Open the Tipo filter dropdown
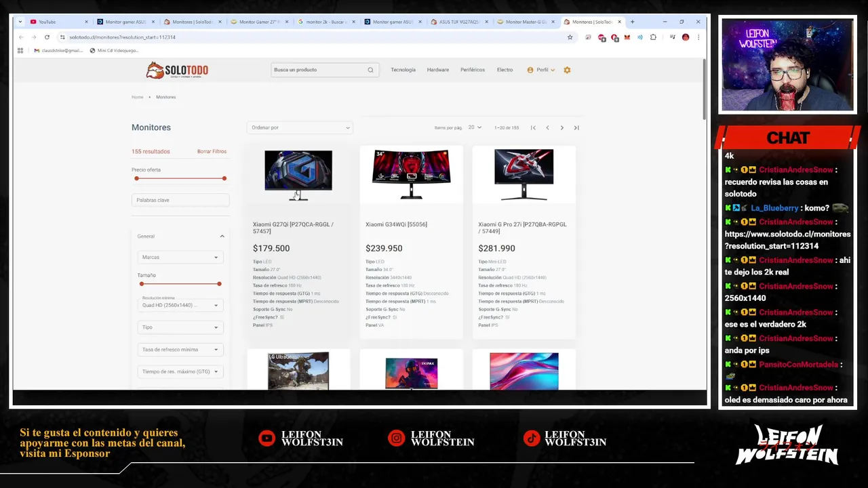868x488 pixels. 180,327
